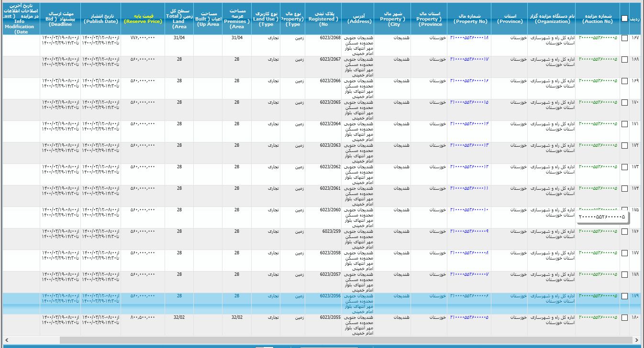Click the Built Up Area column header
Screen dimensions: 644x348
coord(208,19)
